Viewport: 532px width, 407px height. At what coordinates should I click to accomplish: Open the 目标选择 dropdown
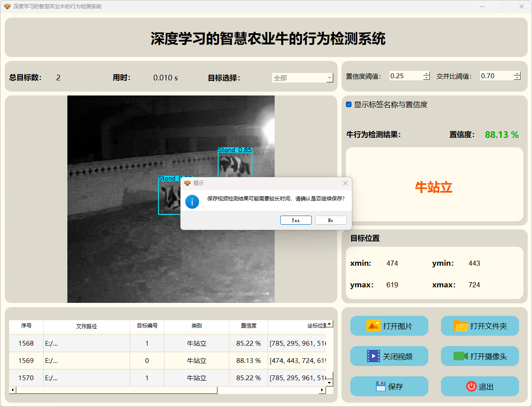pyautogui.click(x=302, y=78)
